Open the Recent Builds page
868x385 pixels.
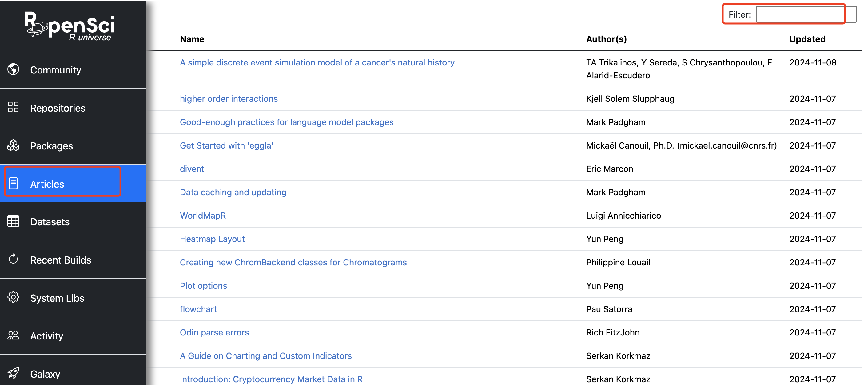pos(61,260)
